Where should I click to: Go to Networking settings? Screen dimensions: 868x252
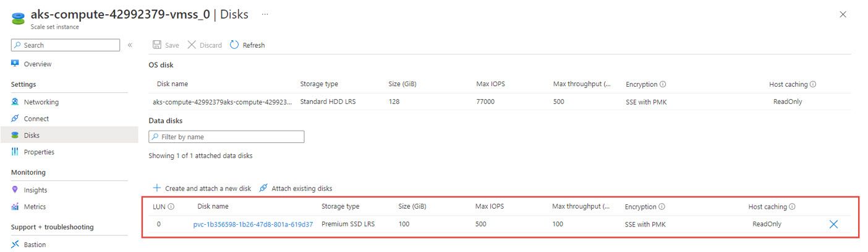(41, 102)
